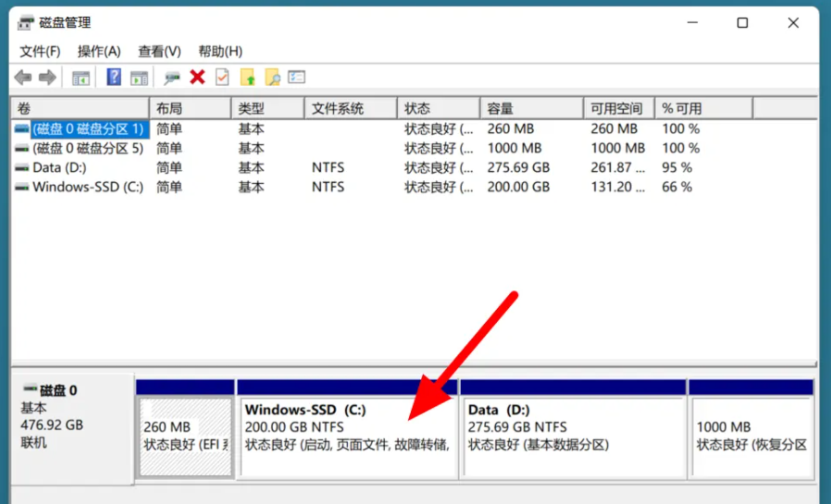Select the Data (D:) partition block
The height and width of the screenshot is (504, 831).
click(574, 436)
